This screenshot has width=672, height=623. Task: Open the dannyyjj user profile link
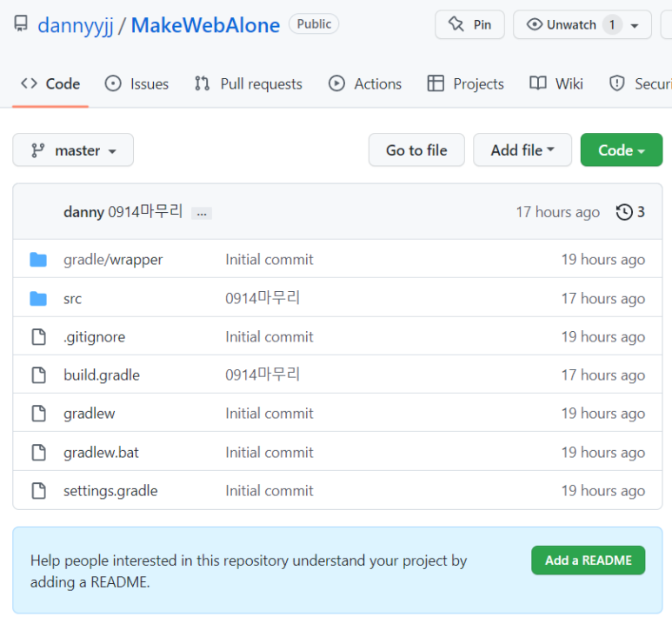click(76, 25)
